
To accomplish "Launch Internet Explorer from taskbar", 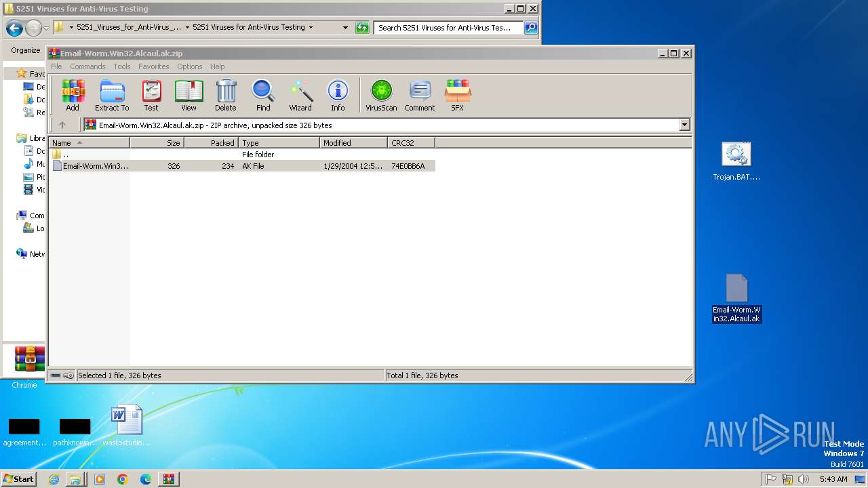I will pyautogui.click(x=54, y=479).
